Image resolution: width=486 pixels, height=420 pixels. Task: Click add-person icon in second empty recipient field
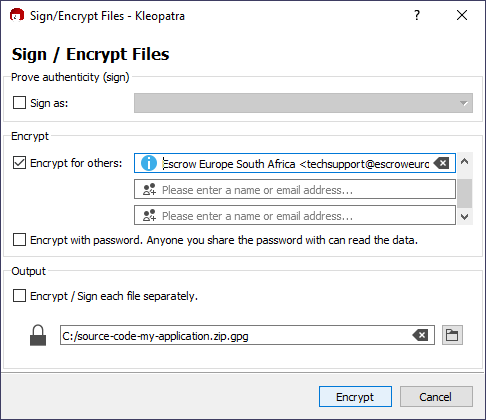[149, 215]
